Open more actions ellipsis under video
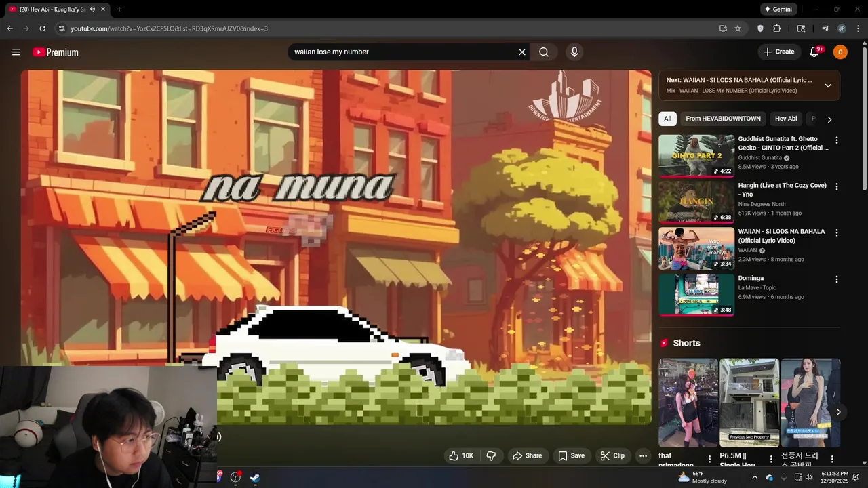The width and height of the screenshot is (868, 488). coord(644,455)
